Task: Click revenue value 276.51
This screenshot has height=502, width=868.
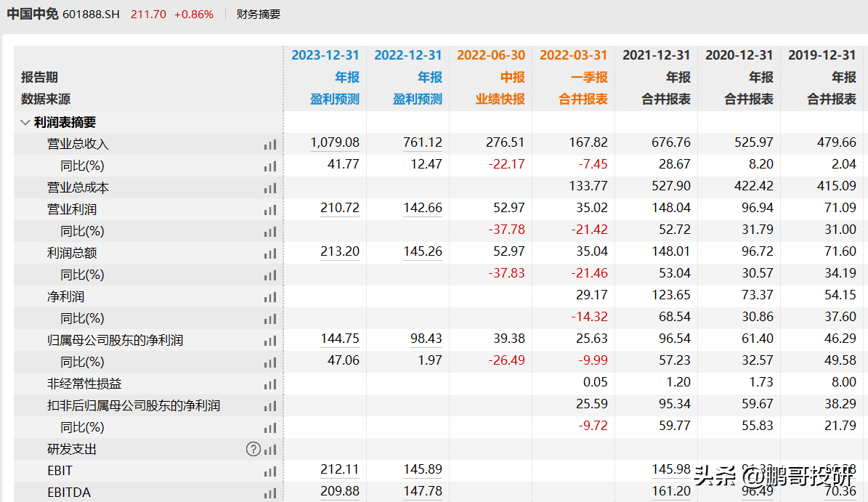Action: coord(506,143)
